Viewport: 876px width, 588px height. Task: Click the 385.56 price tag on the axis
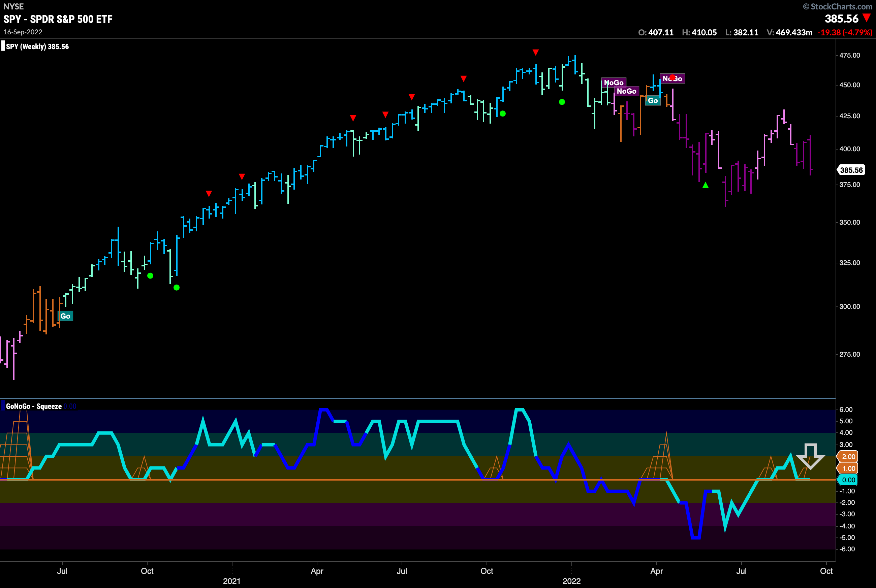[851, 170]
